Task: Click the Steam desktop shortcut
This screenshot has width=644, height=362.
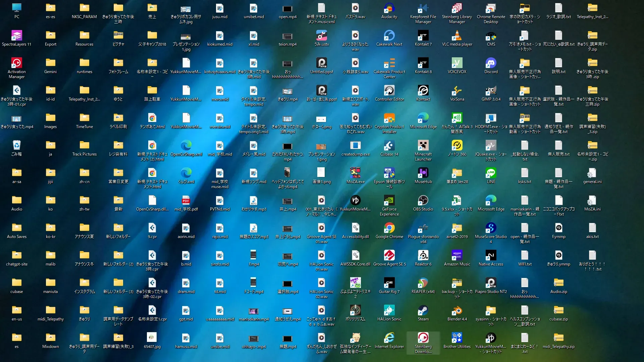Action: (x=423, y=311)
